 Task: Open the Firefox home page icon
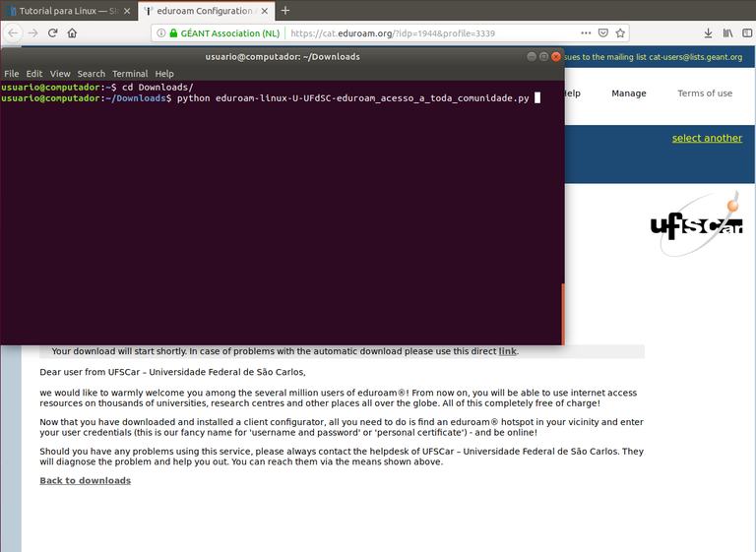click(72, 32)
